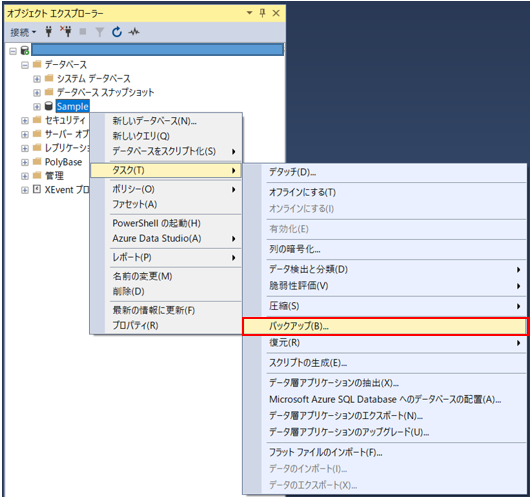This screenshot has height=498, width=532.
Task: Collapse the データベース folder
Action: 25,65
